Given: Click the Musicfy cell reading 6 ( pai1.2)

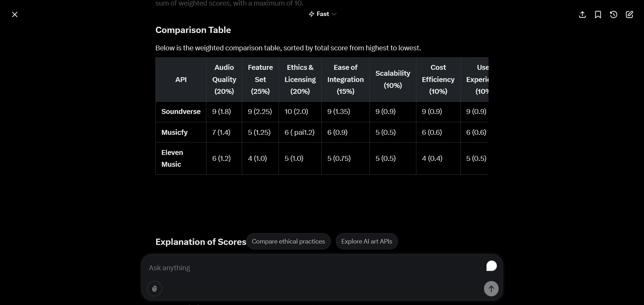Looking at the screenshot, I should tap(299, 132).
